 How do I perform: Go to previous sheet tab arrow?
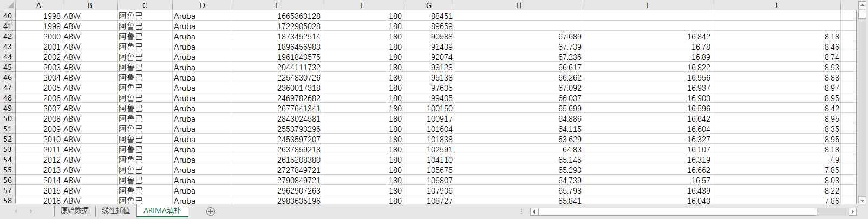tap(16, 211)
